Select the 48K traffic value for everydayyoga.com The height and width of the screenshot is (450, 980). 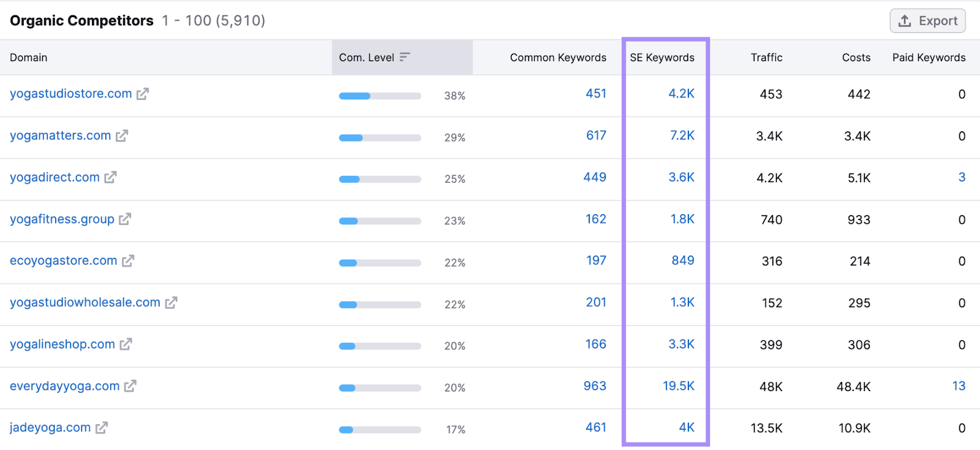(771, 387)
